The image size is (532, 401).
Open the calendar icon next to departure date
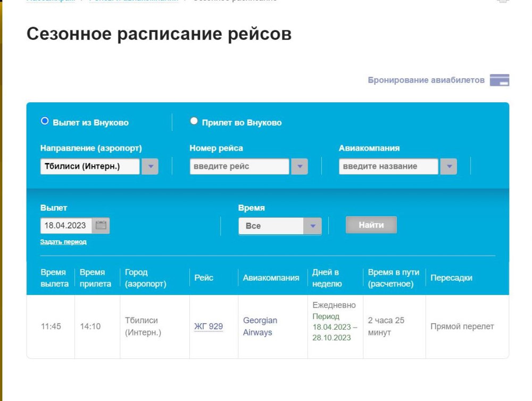coord(101,225)
